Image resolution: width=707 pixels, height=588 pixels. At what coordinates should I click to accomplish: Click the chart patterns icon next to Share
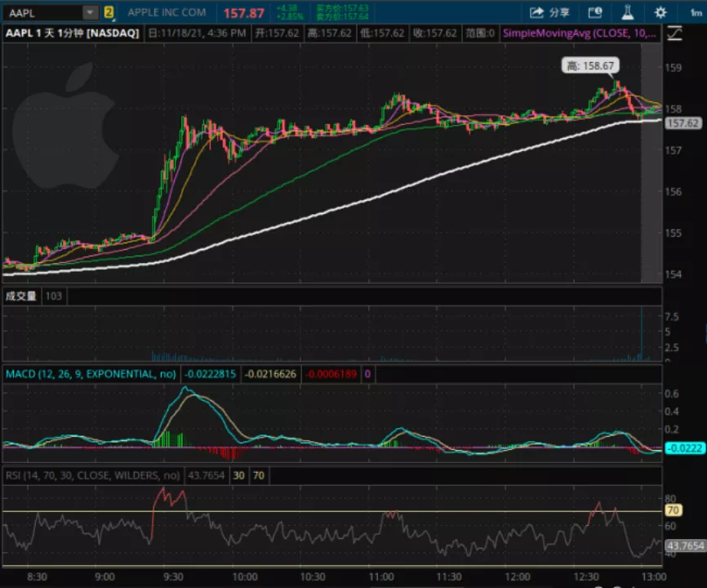coord(595,12)
